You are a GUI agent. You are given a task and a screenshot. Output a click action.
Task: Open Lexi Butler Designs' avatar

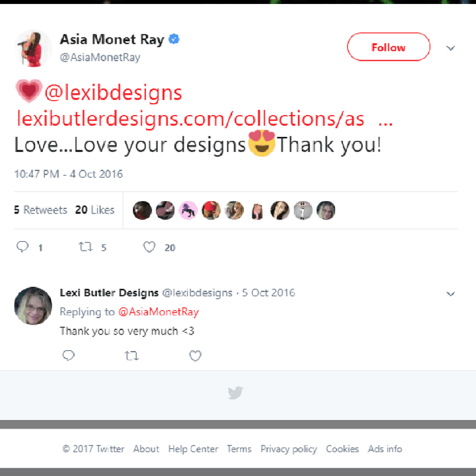click(x=33, y=305)
